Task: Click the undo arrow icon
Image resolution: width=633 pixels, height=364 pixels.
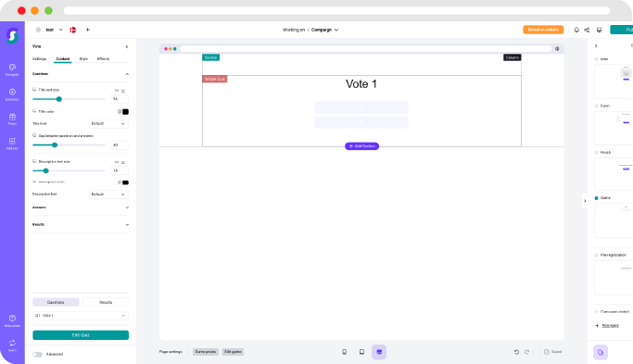Action: 516,352
